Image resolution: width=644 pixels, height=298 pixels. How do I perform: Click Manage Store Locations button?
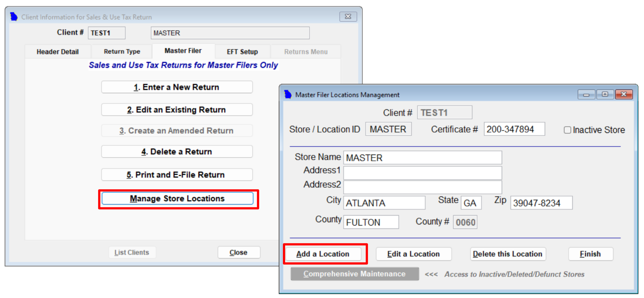coord(177,199)
